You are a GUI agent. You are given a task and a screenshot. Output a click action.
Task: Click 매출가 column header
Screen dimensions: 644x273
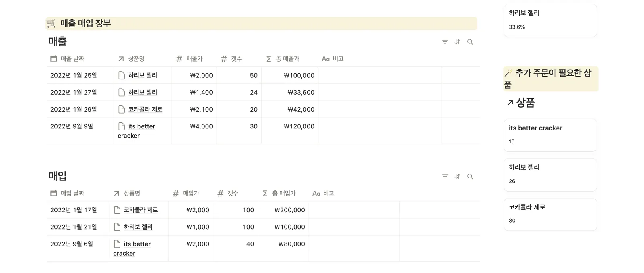tap(194, 59)
